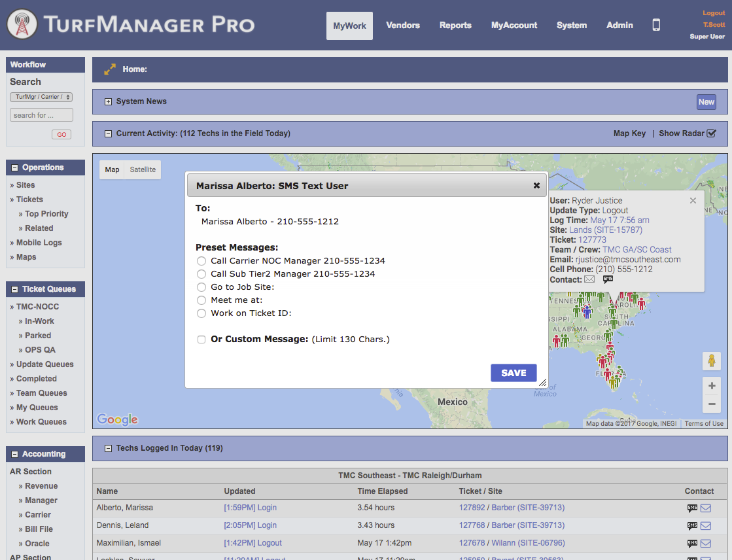Pick Work on Ticket ID preset
The image size is (732, 560).
pos(201,313)
